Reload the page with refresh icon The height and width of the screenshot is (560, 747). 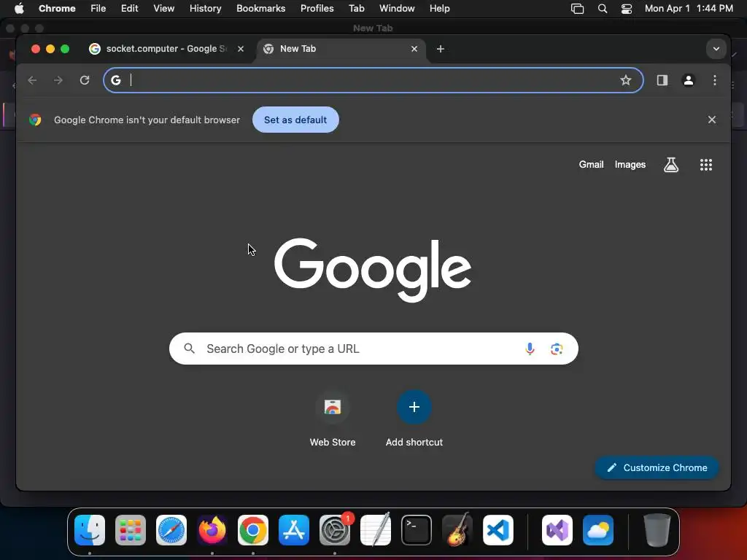coord(85,80)
